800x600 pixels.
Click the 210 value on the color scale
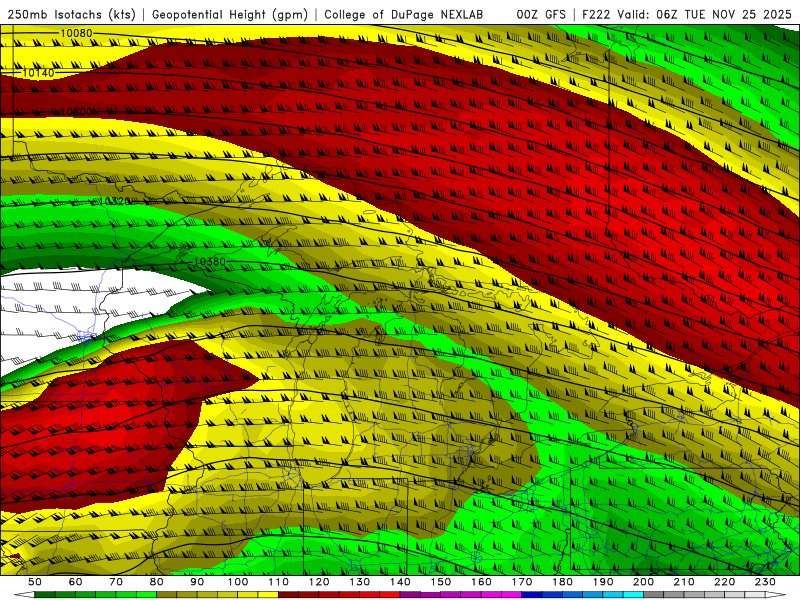pyautogui.click(x=684, y=582)
